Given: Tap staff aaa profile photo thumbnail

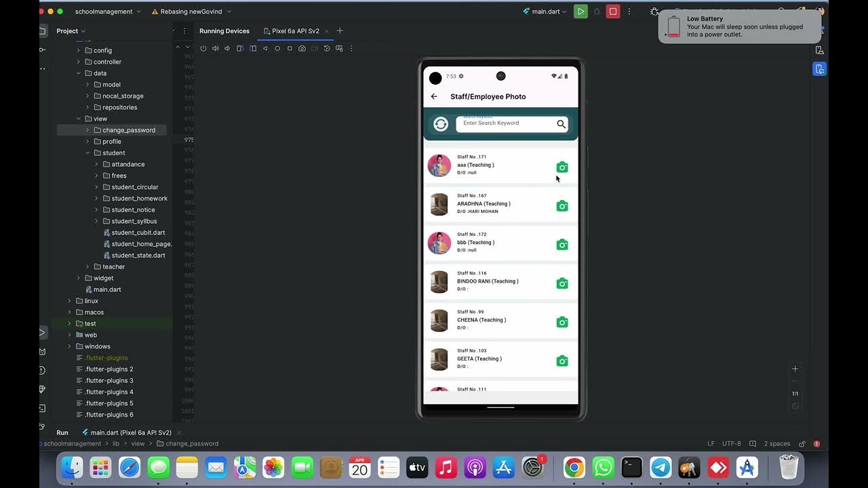Looking at the screenshot, I should 439,165.
